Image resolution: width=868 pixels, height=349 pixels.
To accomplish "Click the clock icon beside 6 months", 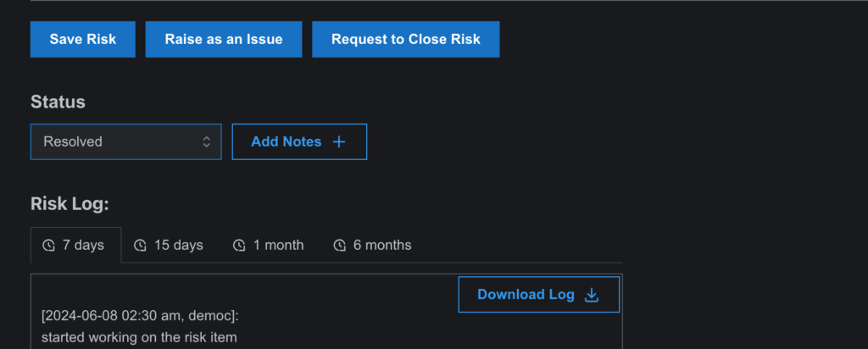I will [339, 245].
